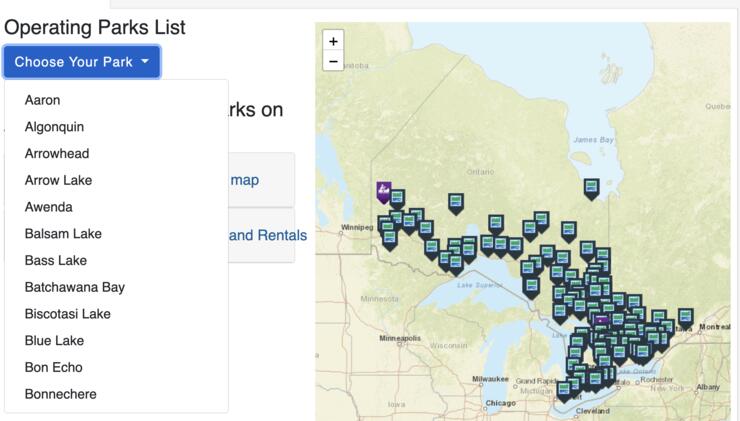Select Batchawana Bay park entry

pyautogui.click(x=74, y=287)
